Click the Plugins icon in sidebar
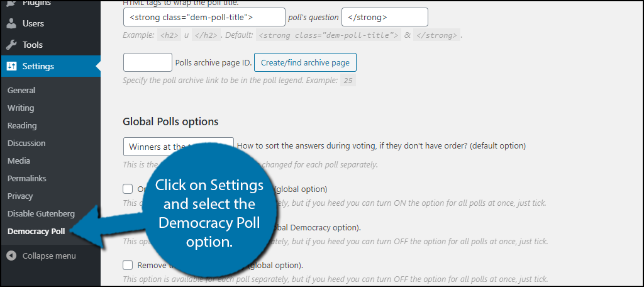 pyautogui.click(x=12, y=3)
